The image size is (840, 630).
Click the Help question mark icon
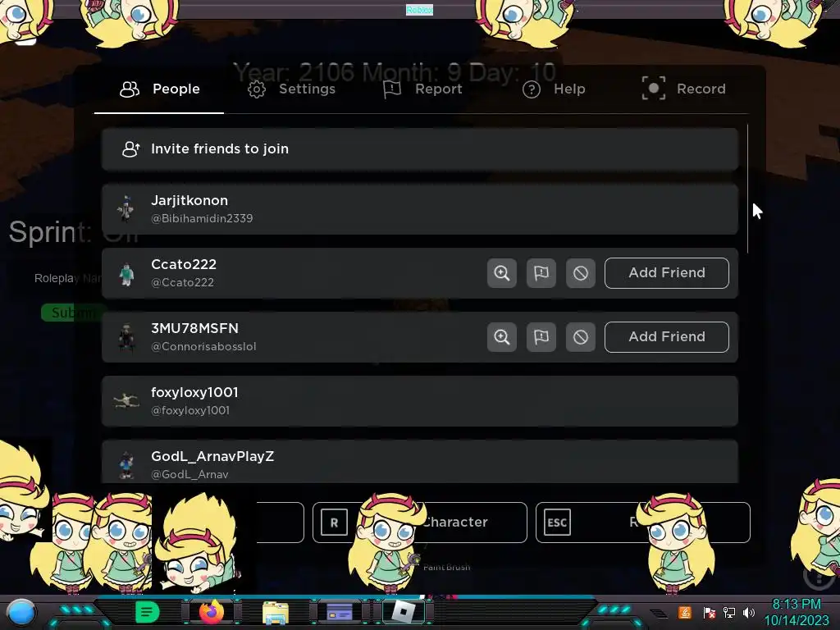532,89
